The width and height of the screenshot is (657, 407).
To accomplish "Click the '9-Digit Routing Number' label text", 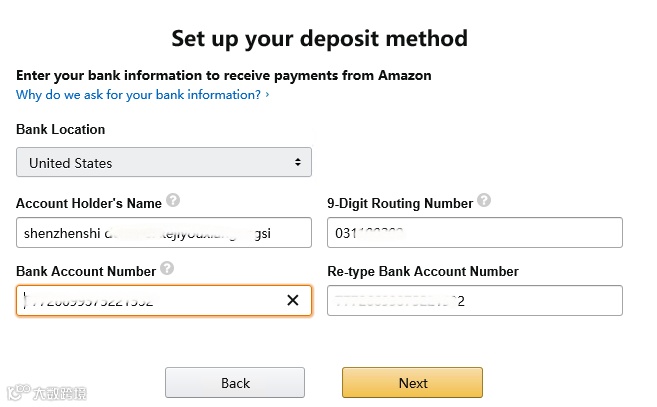I will coord(399,203).
